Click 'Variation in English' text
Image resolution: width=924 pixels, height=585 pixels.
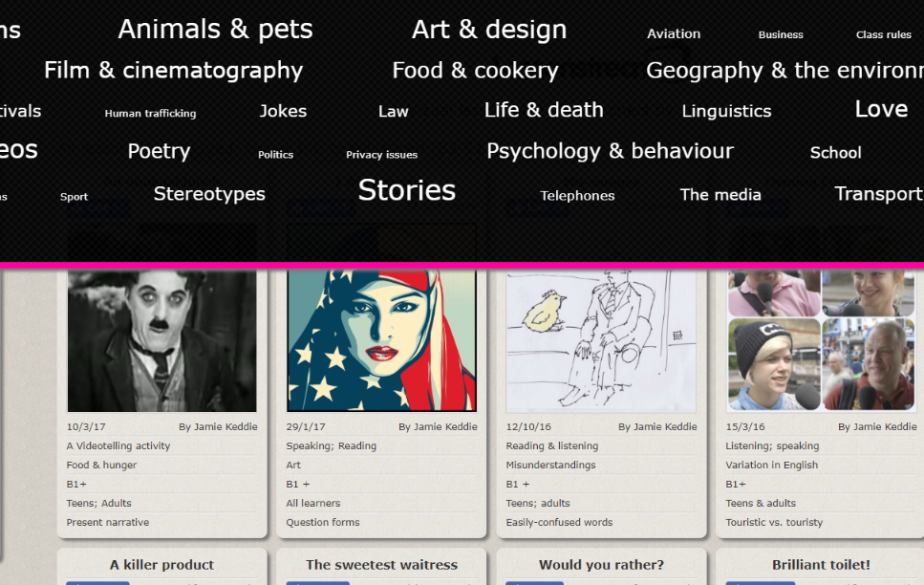point(771,466)
